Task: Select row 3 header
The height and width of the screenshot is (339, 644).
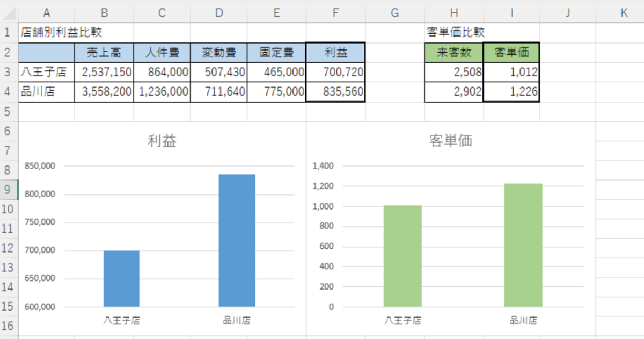Action: pyautogui.click(x=9, y=72)
